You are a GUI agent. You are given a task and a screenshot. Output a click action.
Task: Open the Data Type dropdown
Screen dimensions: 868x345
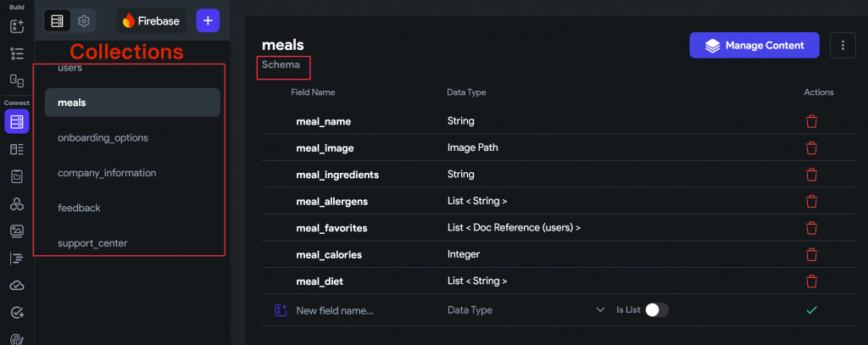[x=526, y=310]
